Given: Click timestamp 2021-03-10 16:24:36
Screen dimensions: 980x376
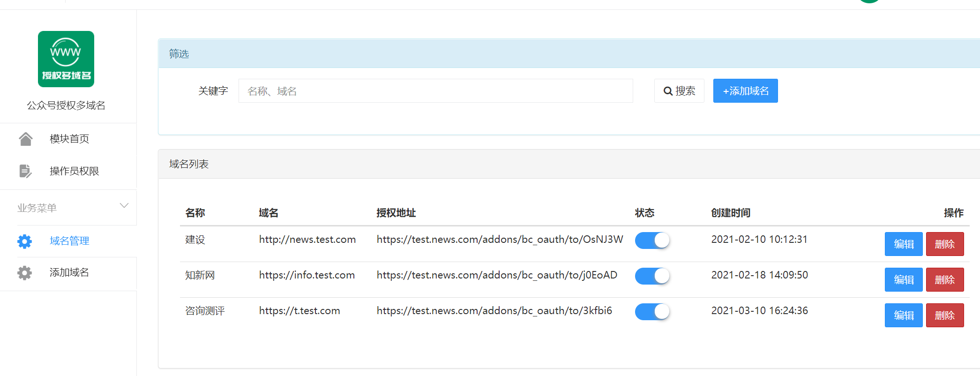Looking at the screenshot, I should (760, 311).
